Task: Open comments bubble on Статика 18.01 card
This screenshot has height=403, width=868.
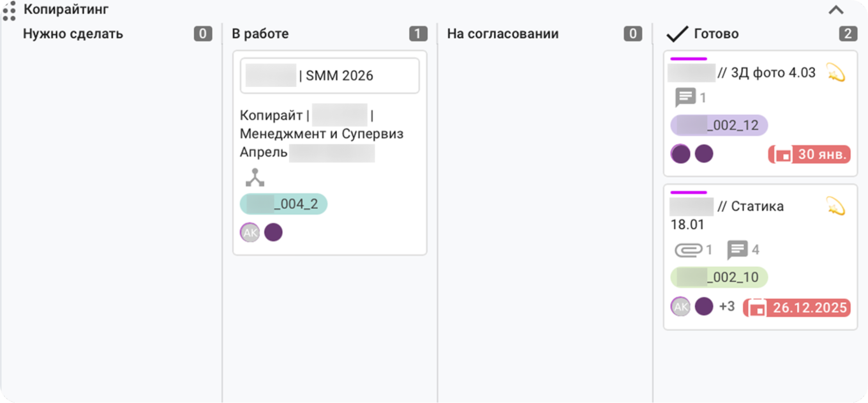Action: [x=737, y=250]
